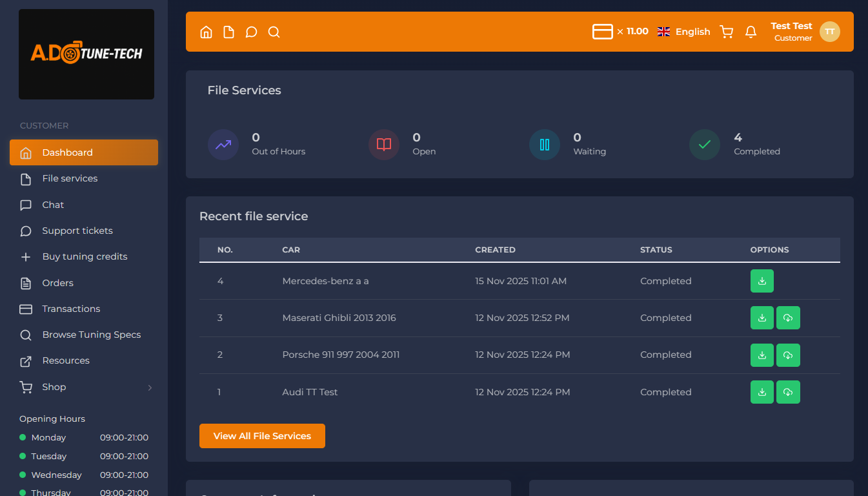This screenshot has height=496, width=868.
Task: Open the file icon in orange header
Action: (x=228, y=32)
